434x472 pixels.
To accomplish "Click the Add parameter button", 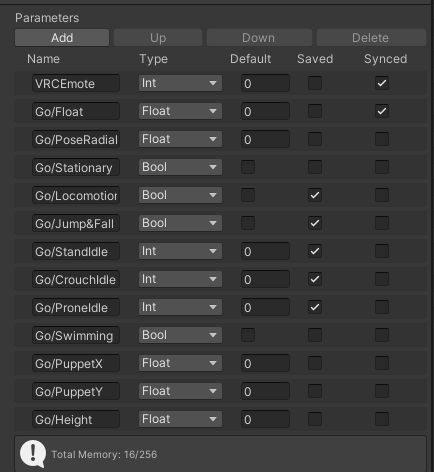I will coord(62,38).
